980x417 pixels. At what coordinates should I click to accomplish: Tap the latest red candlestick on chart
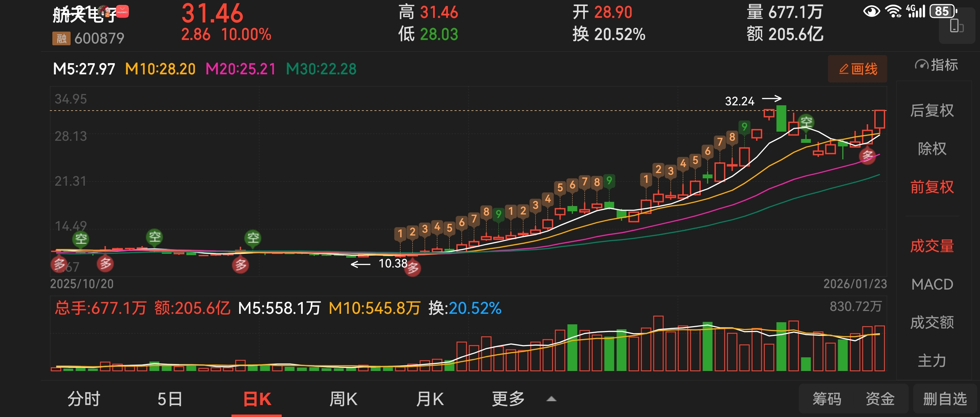click(880, 119)
